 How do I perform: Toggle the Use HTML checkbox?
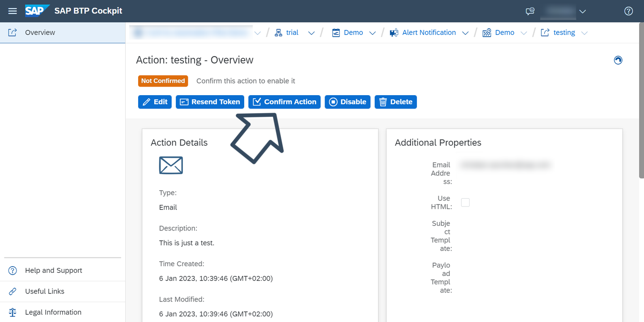point(465,202)
